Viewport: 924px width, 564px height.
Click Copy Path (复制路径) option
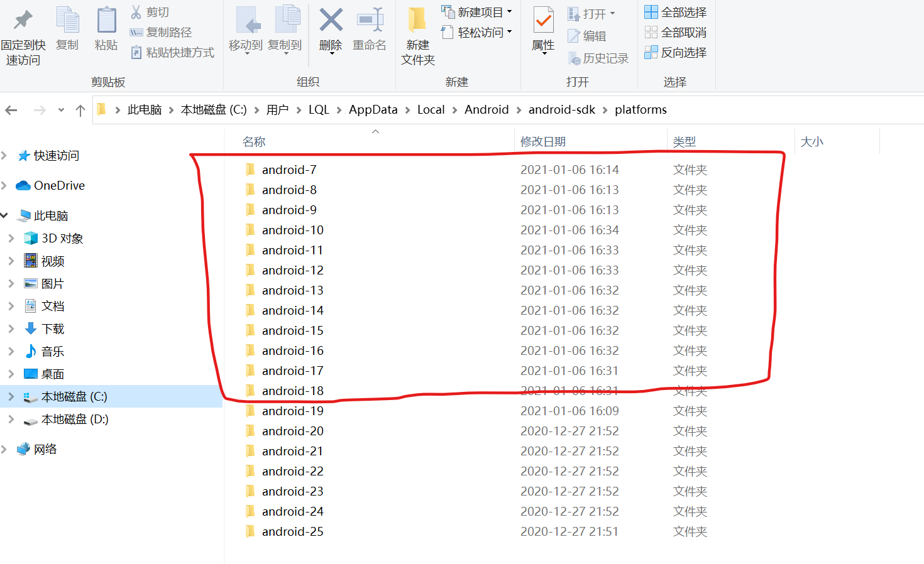pos(160,32)
